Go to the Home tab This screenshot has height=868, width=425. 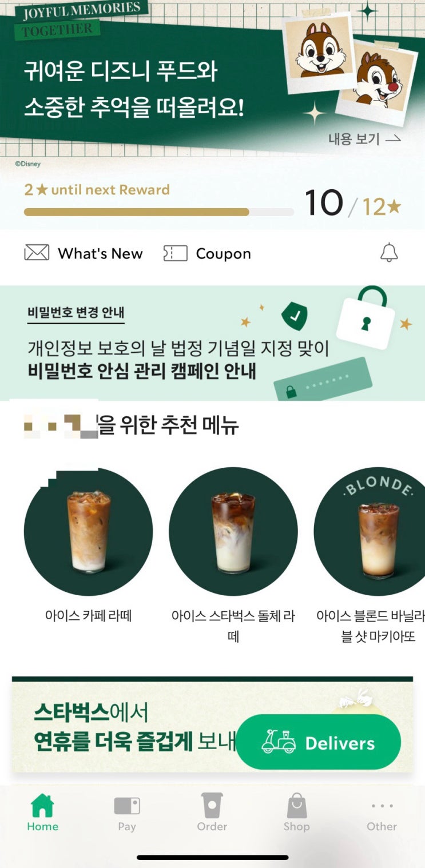pyautogui.click(x=42, y=813)
